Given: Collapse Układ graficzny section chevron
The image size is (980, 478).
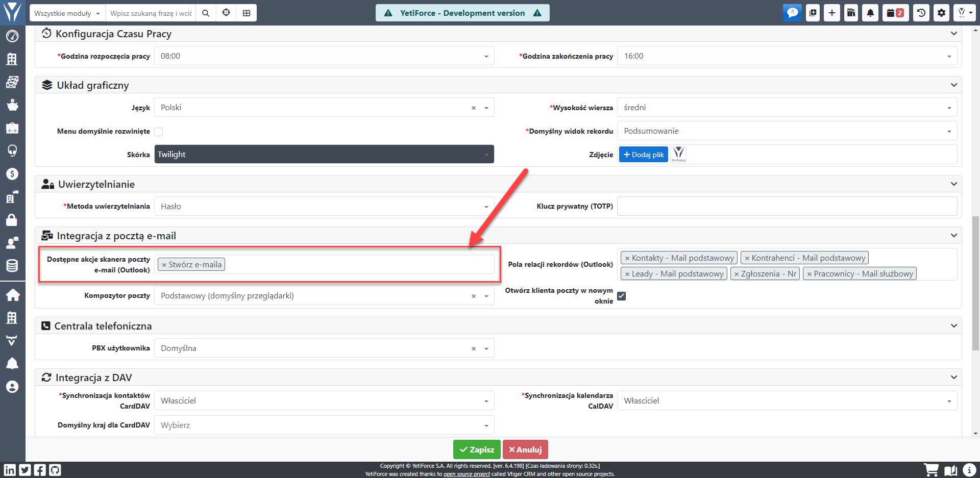Looking at the screenshot, I should (953, 85).
